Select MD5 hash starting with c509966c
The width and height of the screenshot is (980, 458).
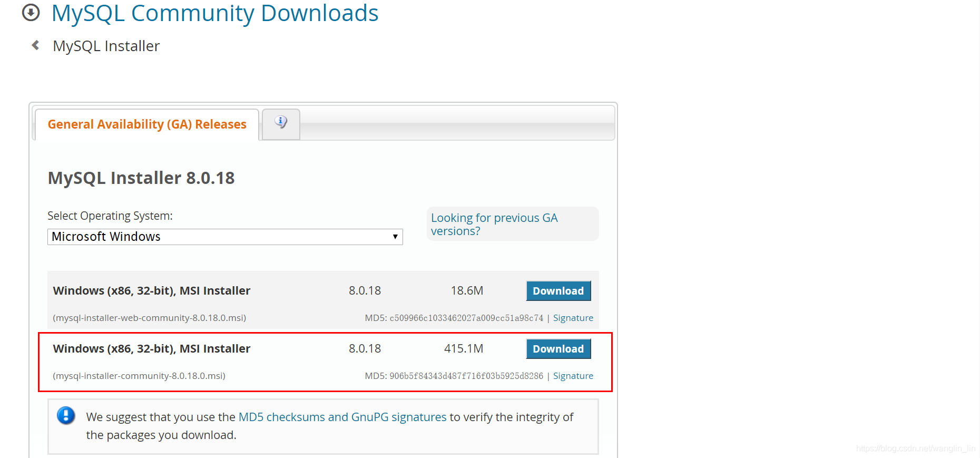pyautogui.click(x=466, y=318)
